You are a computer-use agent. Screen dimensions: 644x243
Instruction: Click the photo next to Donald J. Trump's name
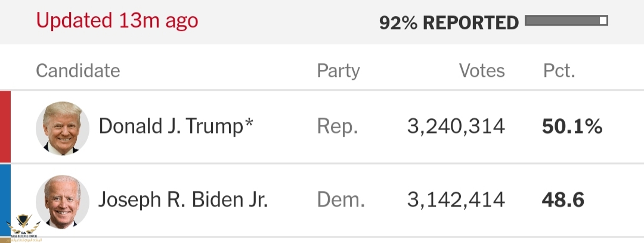63,128
